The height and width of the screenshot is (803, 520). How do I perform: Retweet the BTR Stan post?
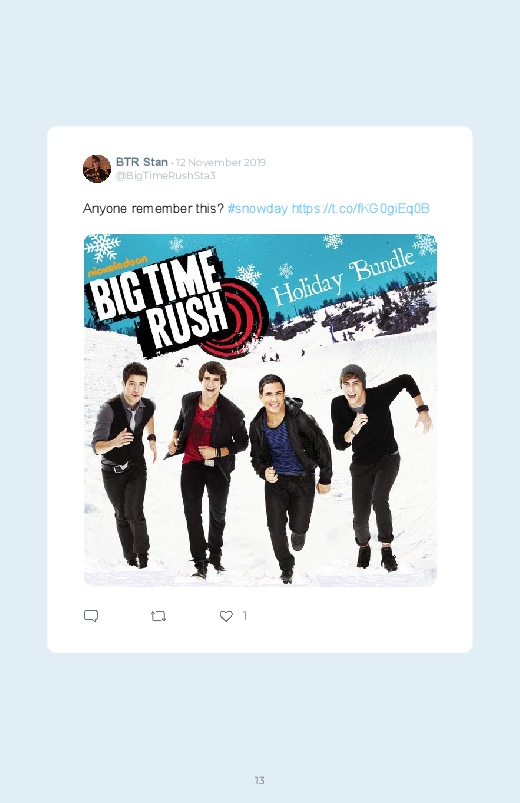coord(158,616)
